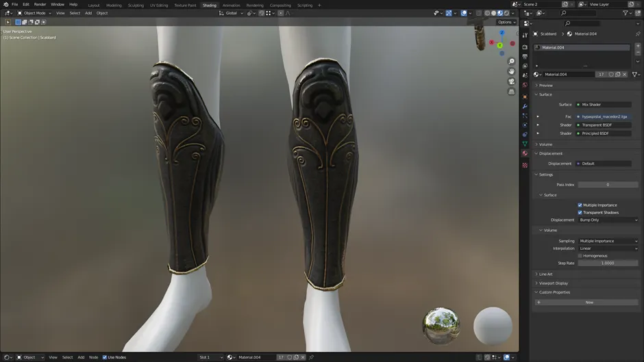The width and height of the screenshot is (644, 362).
Task: Click the green Y axis on navigation gizmo
Action: 500,46
